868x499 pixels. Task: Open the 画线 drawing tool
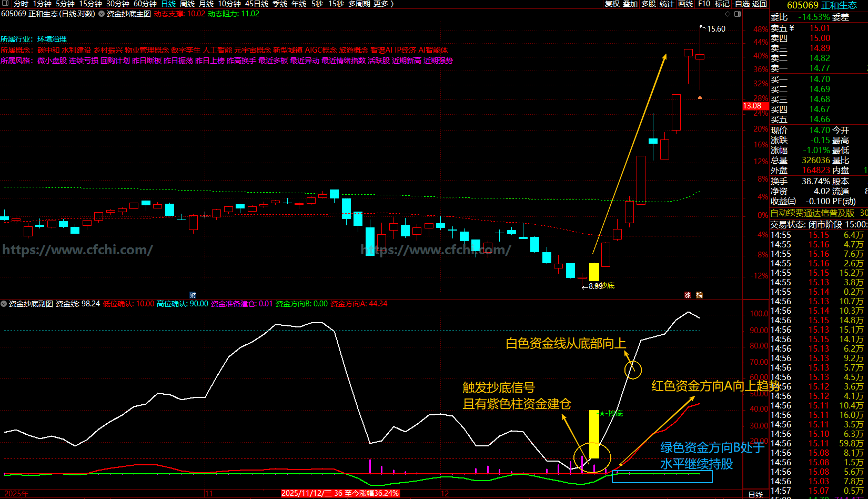685,4
